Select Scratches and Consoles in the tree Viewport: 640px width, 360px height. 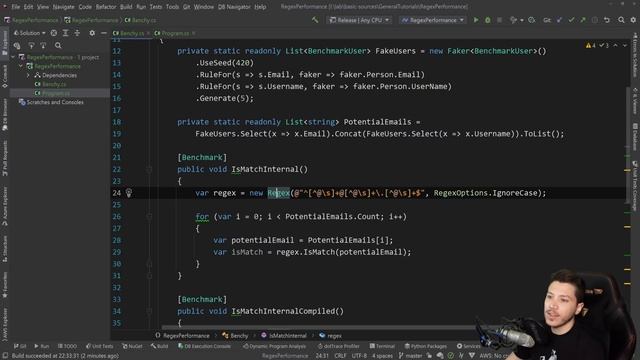[x=51, y=102]
